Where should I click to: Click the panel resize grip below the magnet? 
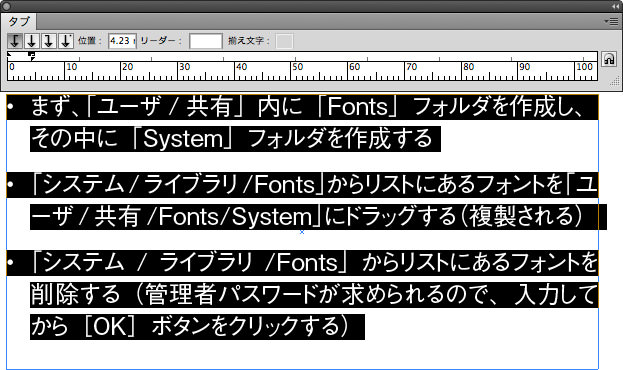coord(614,81)
